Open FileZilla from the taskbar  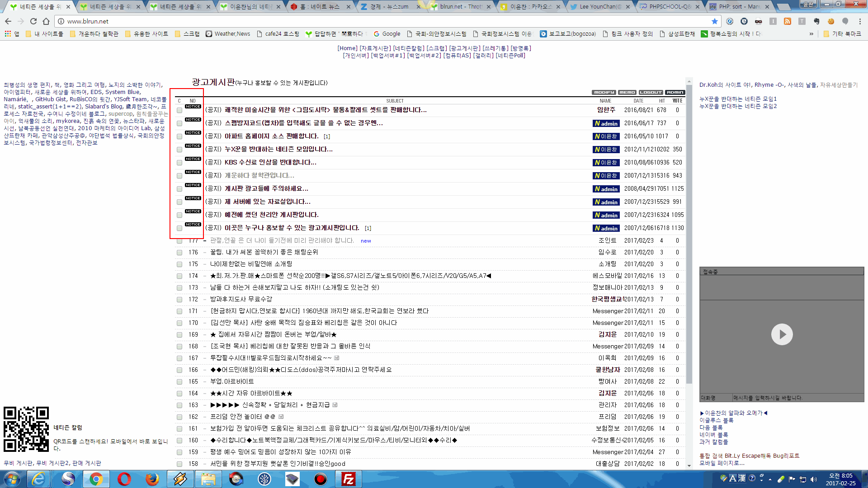tap(349, 479)
